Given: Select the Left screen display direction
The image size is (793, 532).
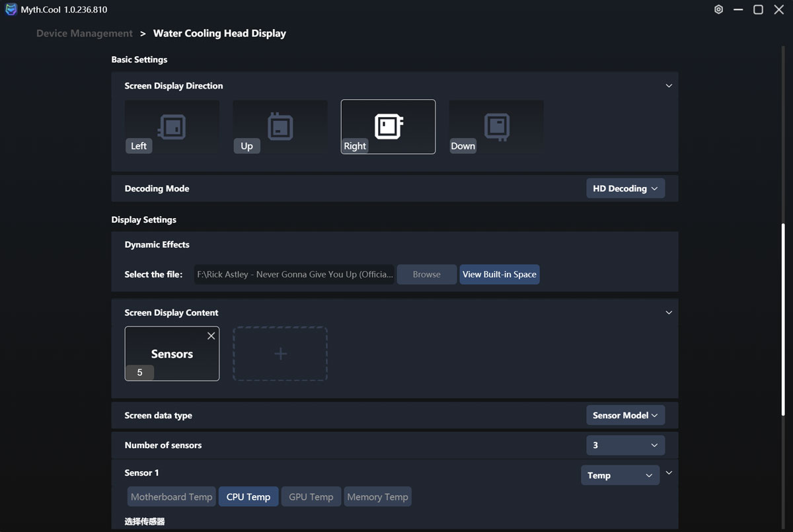Looking at the screenshot, I should pos(172,127).
